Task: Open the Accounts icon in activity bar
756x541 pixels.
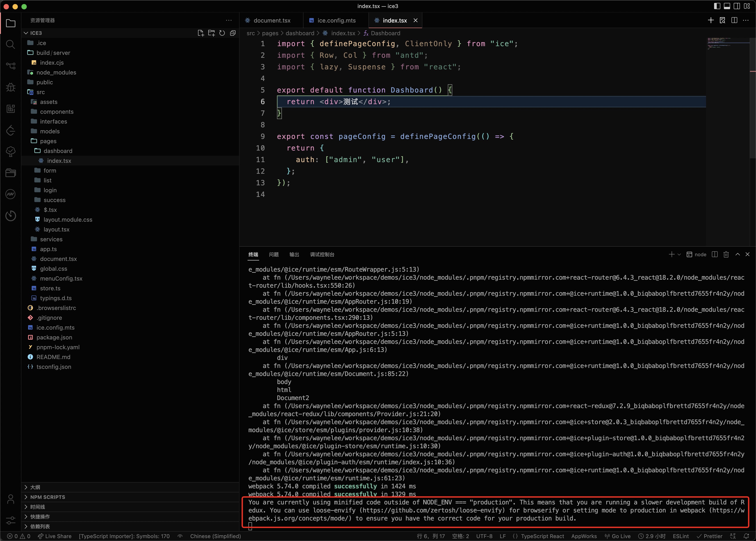Action: point(11,499)
